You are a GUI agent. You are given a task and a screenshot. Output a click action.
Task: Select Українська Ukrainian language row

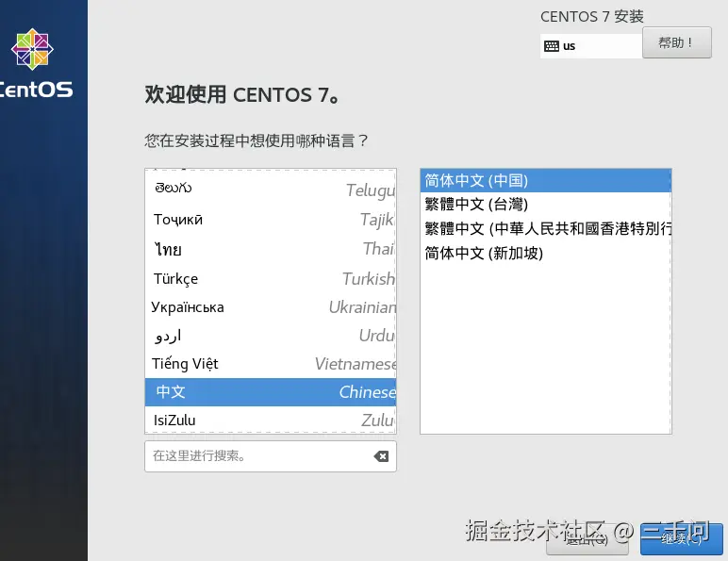271,307
